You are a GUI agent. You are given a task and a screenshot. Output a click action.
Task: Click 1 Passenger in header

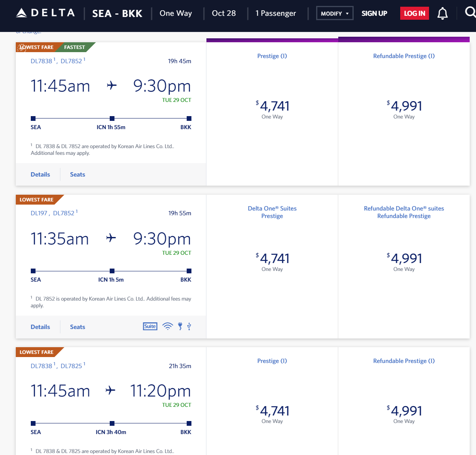[275, 13]
